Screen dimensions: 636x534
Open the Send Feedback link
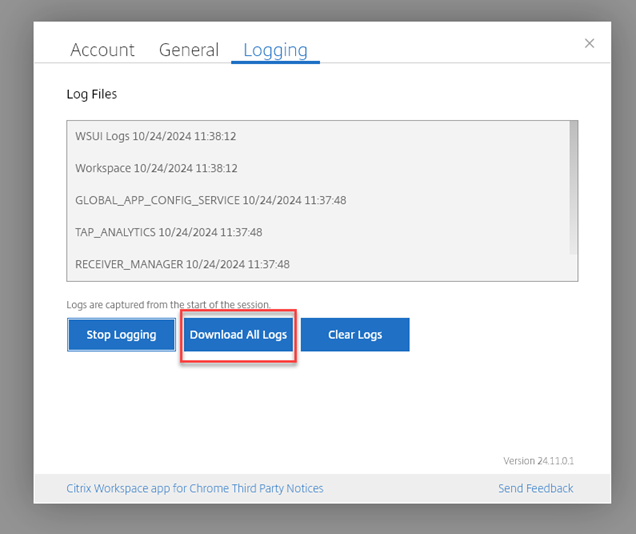point(536,489)
